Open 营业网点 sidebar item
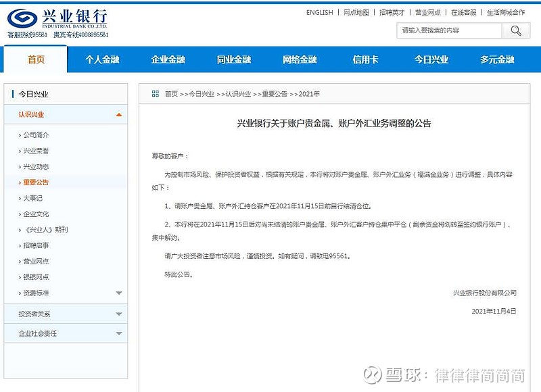This screenshot has height=392, width=541. pyautogui.click(x=36, y=261)
